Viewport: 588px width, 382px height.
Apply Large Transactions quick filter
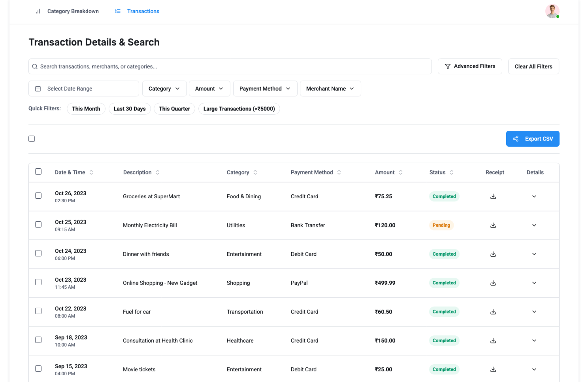[x=239, y=109]
